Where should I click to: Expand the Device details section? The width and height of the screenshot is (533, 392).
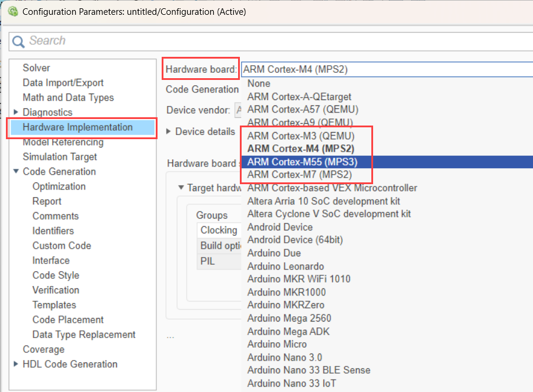point(169,131)
